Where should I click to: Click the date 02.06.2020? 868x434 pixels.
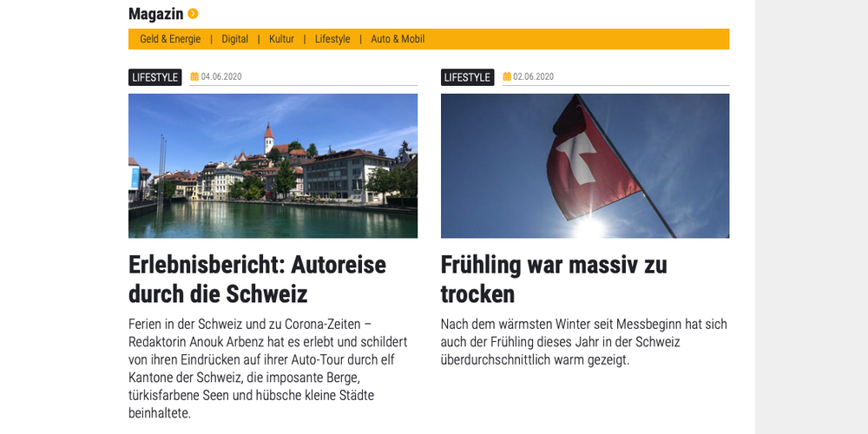pyautogui.click(x=533, y=77)
